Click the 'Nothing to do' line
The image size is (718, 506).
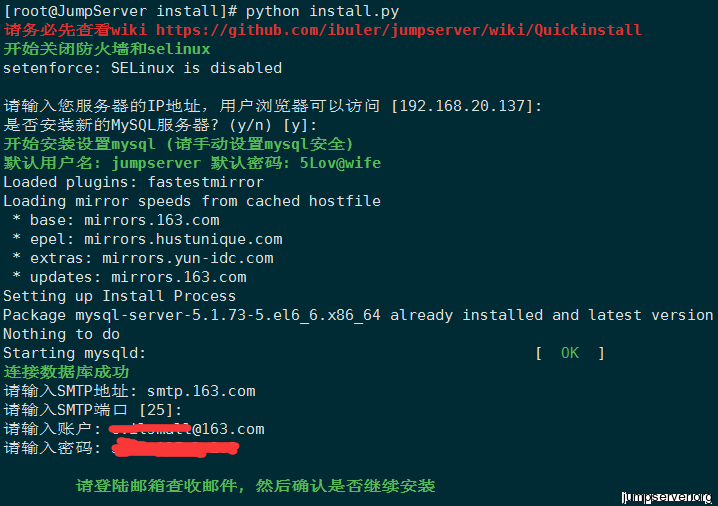pyautogui.click(x=61, y=334)
